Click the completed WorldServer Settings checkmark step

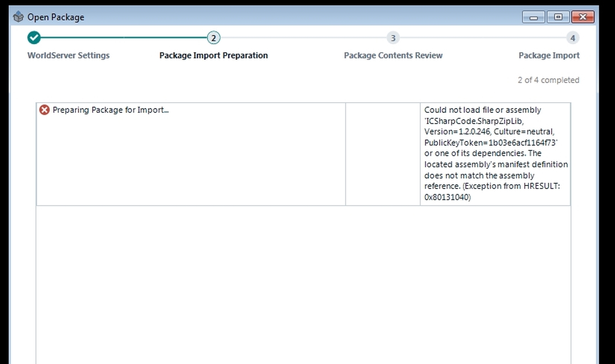tap(34, 38)
